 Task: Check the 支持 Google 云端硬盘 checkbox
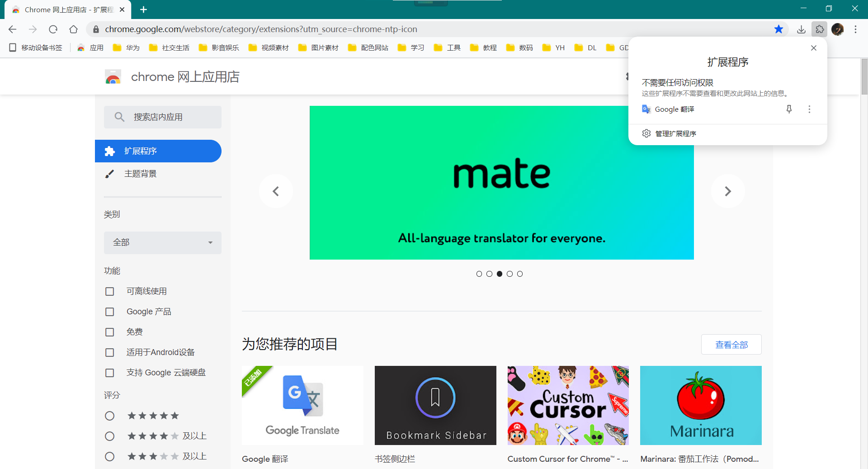click(x=109, y=373)
